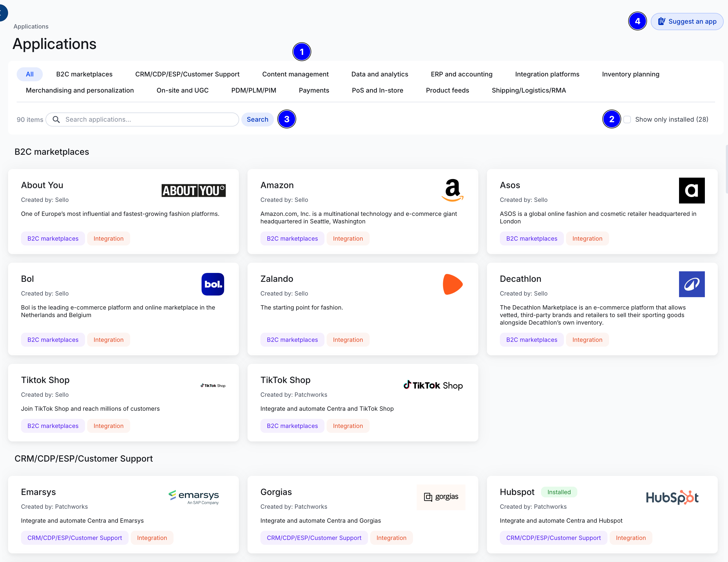Open the About You app title
This screenshot has width=728, height=562.
pos(42,185)
